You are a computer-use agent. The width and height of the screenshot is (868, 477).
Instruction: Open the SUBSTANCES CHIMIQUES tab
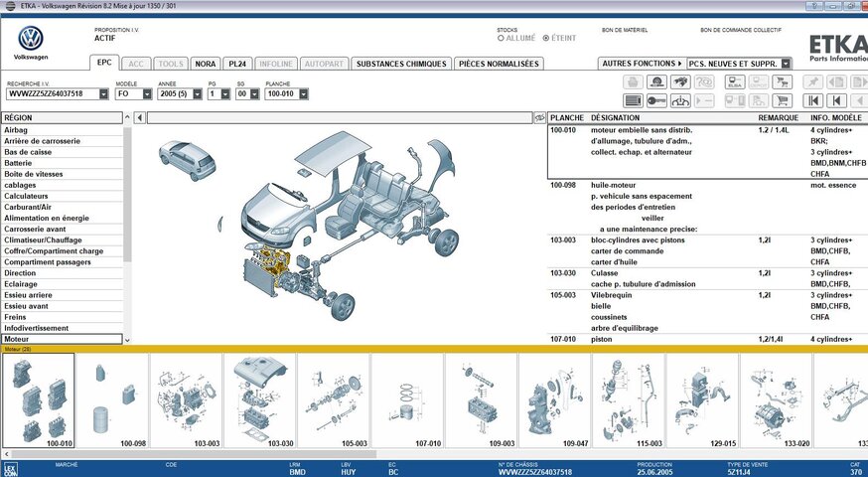coord(401,64)
